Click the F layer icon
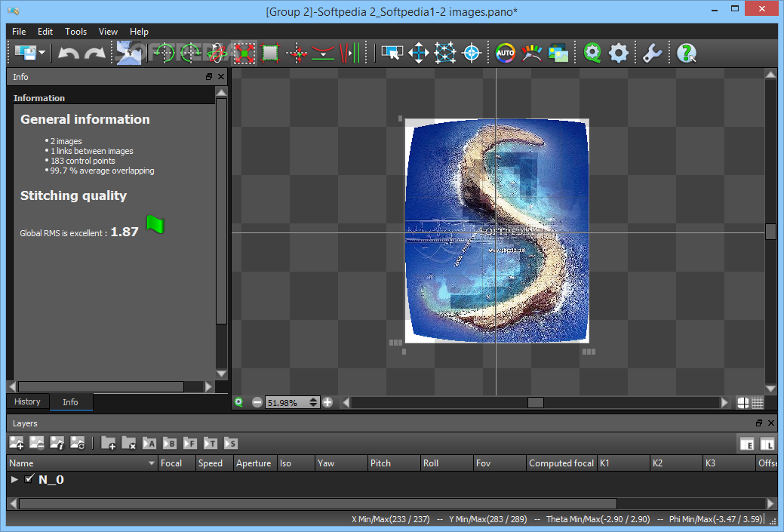The width and height of the screenshot is (784, 532). [x=190, y=443]
